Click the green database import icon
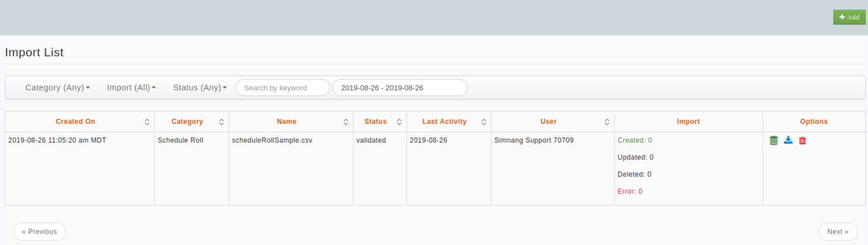868x245 pixels. pyautogui.click(x=773, y=141)
